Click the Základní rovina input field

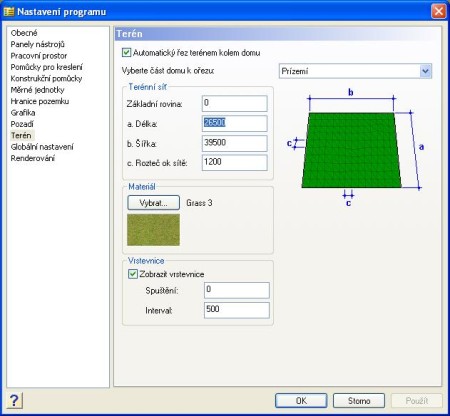point(235,103)
